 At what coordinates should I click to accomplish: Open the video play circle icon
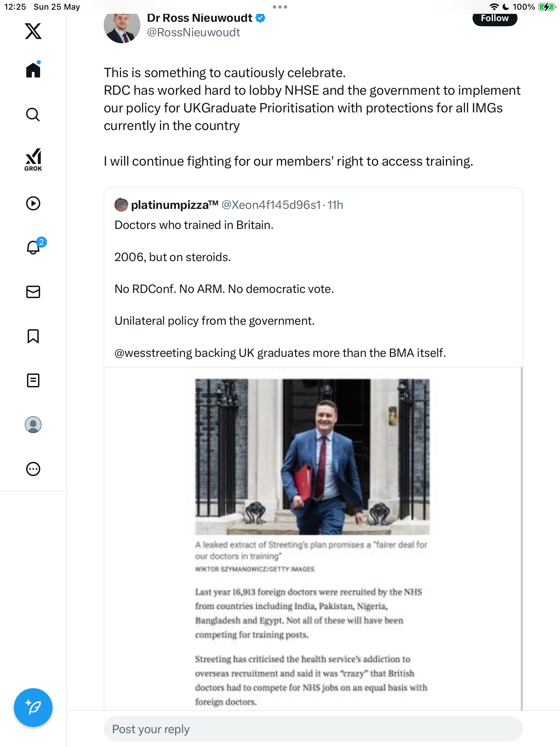pos(33,203)
